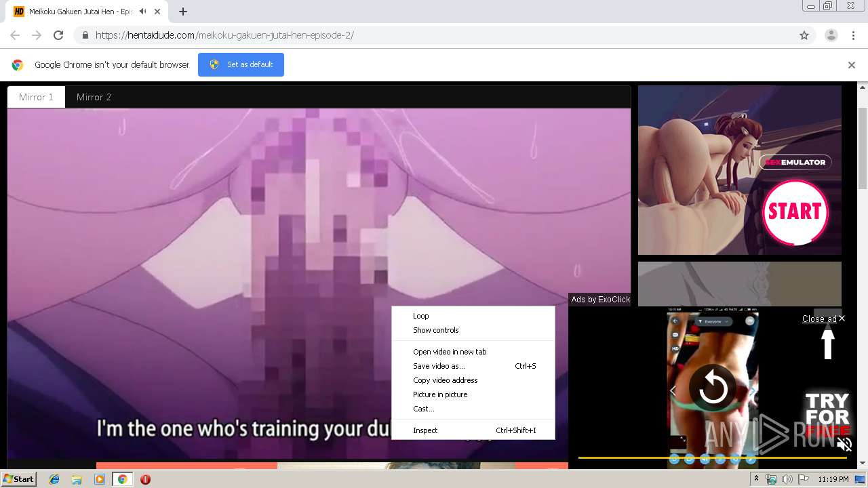Click the vertical scrollbar thumb

tap(863, 148)
